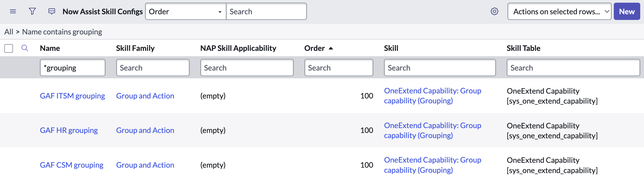Focus the top Search text box
This screenshot has width=644, height=183.
click(x=266, y=11)
